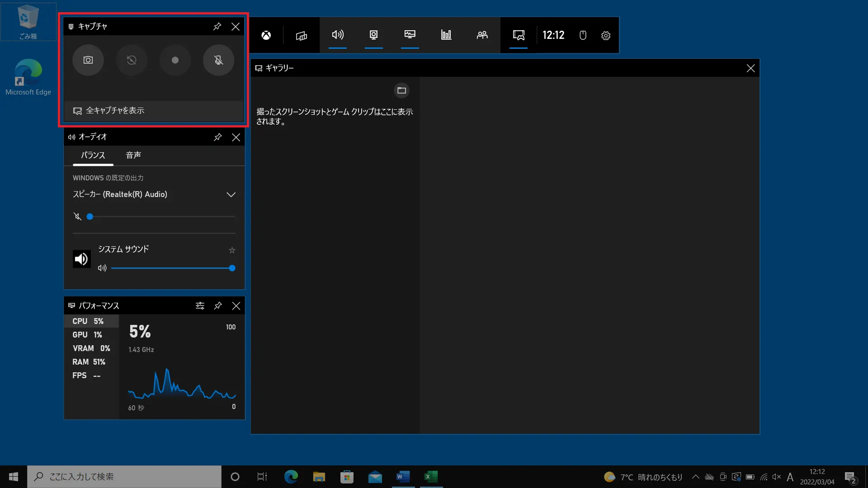
Task: Select the CPU 5% metric
Action: (x=92, y=321)
